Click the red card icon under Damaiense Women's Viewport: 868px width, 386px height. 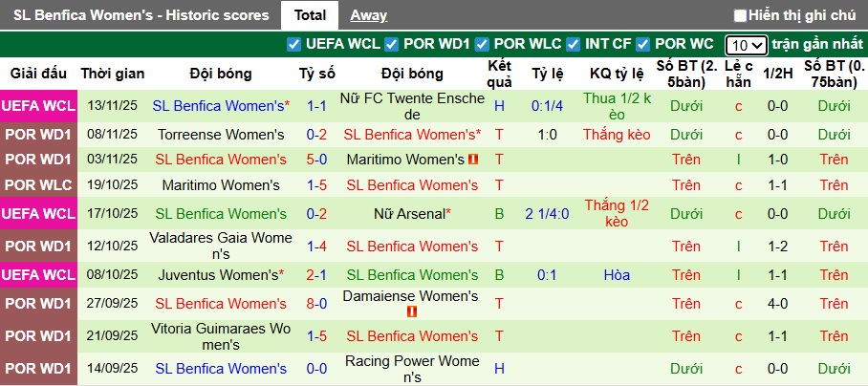click(412, 311)
